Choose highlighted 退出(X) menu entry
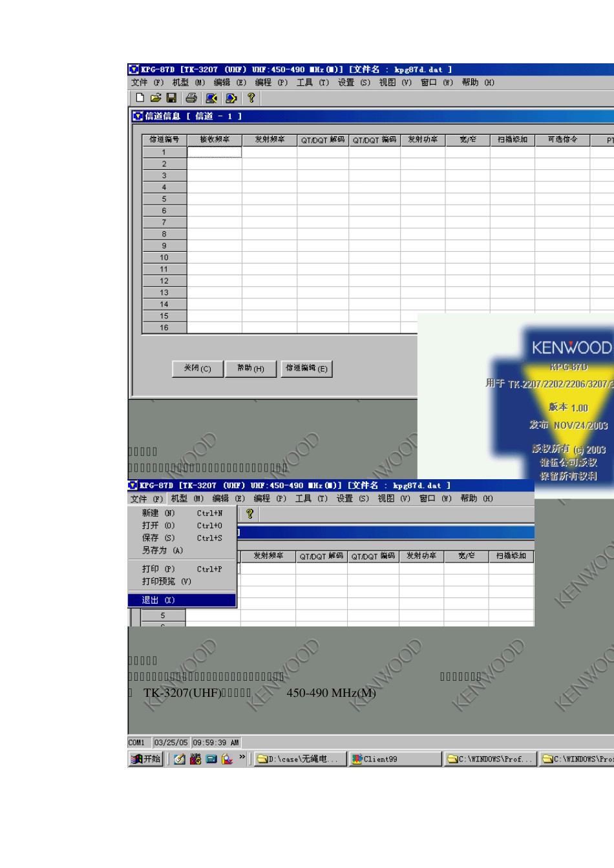Viewport: 614px width, 868px height. pyautogui.click(x=182, y=600)
